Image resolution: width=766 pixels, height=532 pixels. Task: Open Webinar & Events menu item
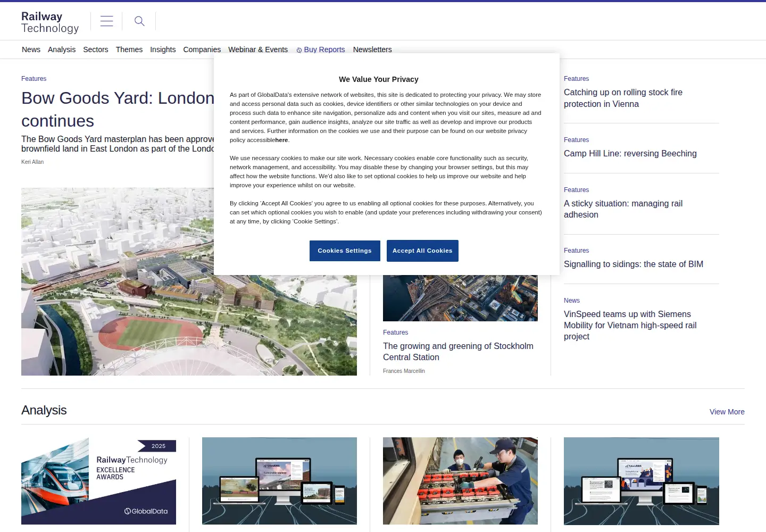coord(258,49)
